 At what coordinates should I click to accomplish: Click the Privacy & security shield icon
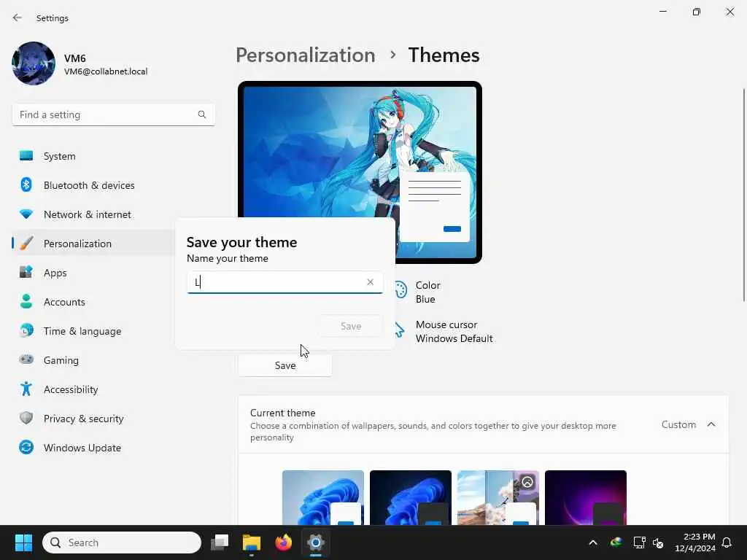[26, 418]
